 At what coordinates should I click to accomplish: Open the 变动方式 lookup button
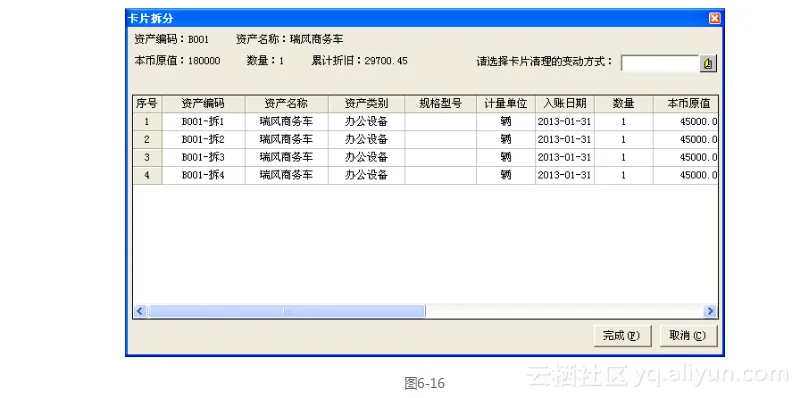(708, 64)
